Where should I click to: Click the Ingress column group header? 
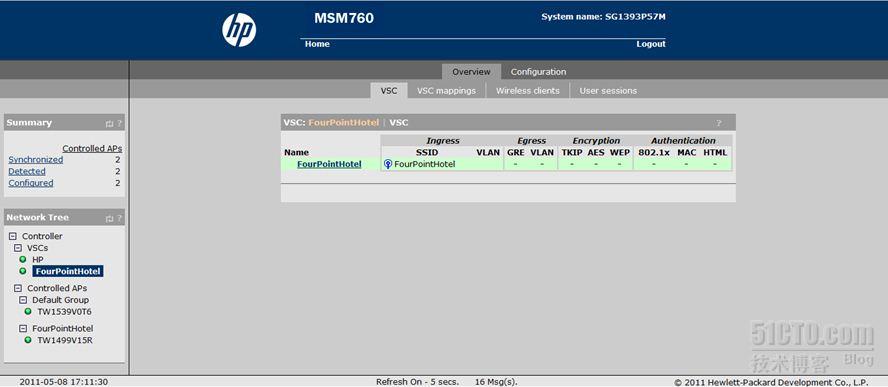pyautogui.click(x=443, y=141)
